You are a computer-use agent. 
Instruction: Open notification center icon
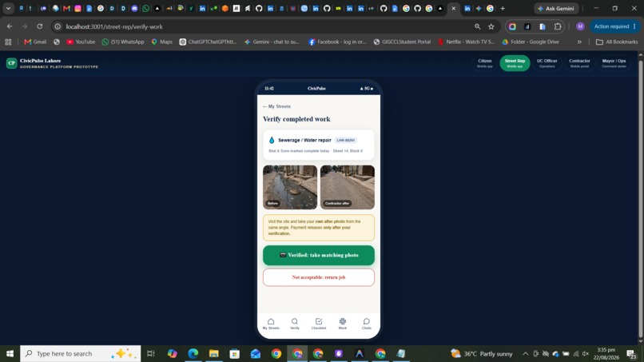point(632,354)
